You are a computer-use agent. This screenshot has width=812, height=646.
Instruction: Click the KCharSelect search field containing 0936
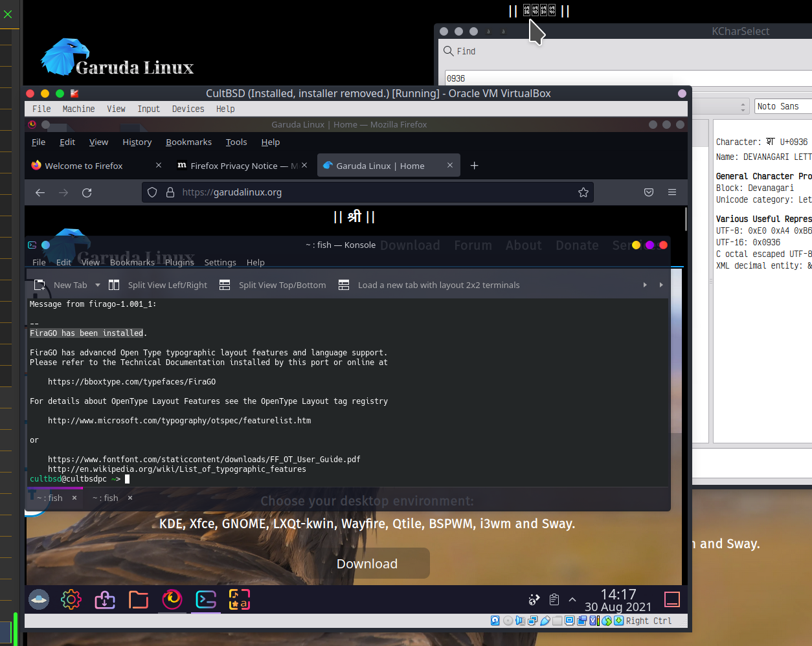point(622,78)
